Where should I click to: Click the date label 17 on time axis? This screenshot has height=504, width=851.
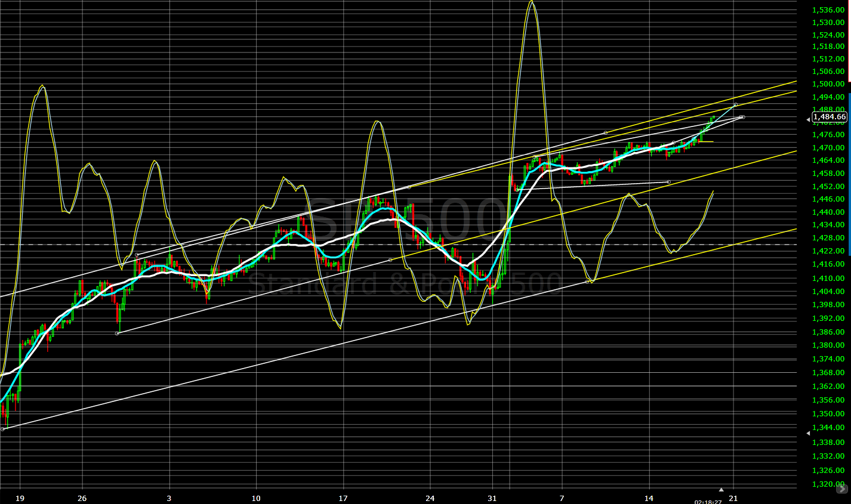(x=343, y=498)
